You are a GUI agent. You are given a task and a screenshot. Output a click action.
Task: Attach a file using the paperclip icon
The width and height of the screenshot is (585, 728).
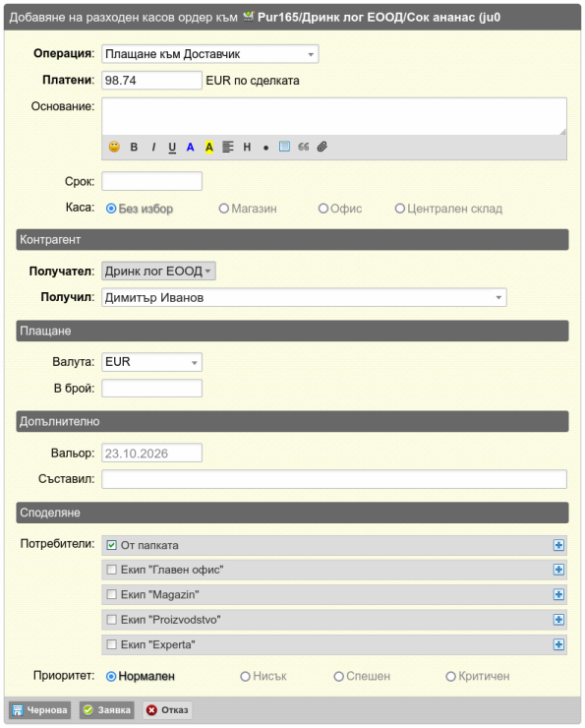point(322,147)
